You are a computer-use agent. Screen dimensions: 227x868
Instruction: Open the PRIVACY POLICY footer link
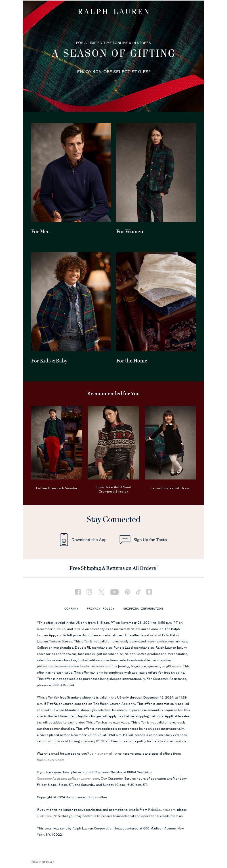pos(100,608)
